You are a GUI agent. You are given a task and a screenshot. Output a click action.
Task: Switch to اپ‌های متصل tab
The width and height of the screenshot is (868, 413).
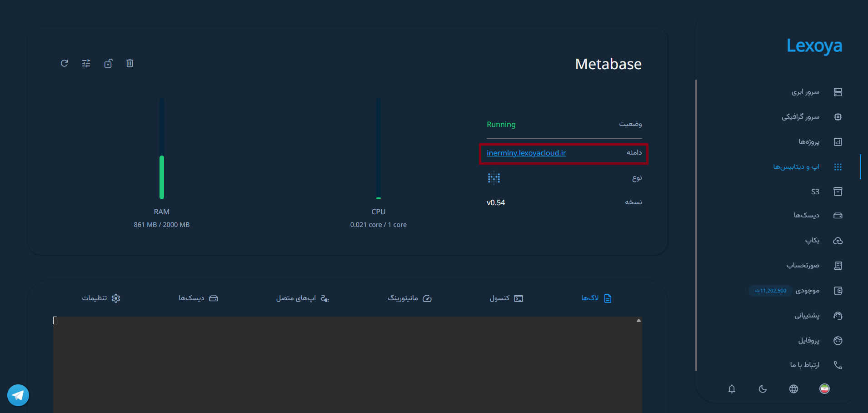click(303, 298)
